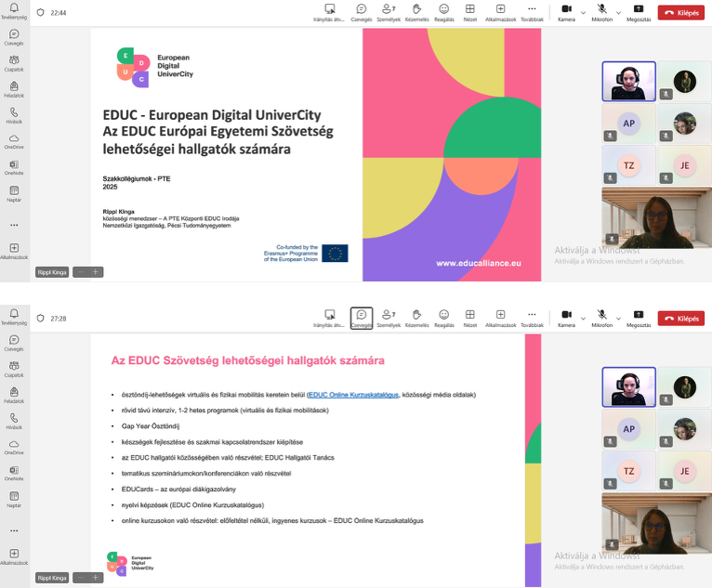This screenshot has height=588, width=712.
Task: Click the Rippl Kinga label on the 27:28 slide
Action: click(x=52, y=578)
